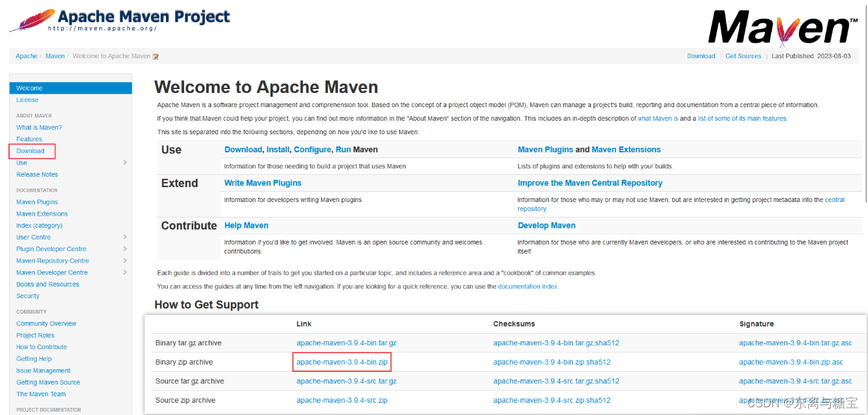
Task: Open The Maven Team sidebar item
Action: (x=41, y=394)
